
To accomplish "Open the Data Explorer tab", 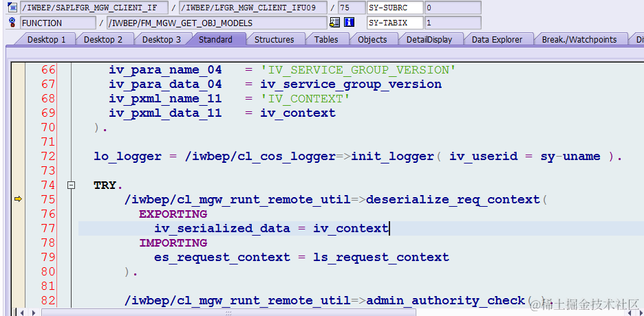I will coord(497,39).
